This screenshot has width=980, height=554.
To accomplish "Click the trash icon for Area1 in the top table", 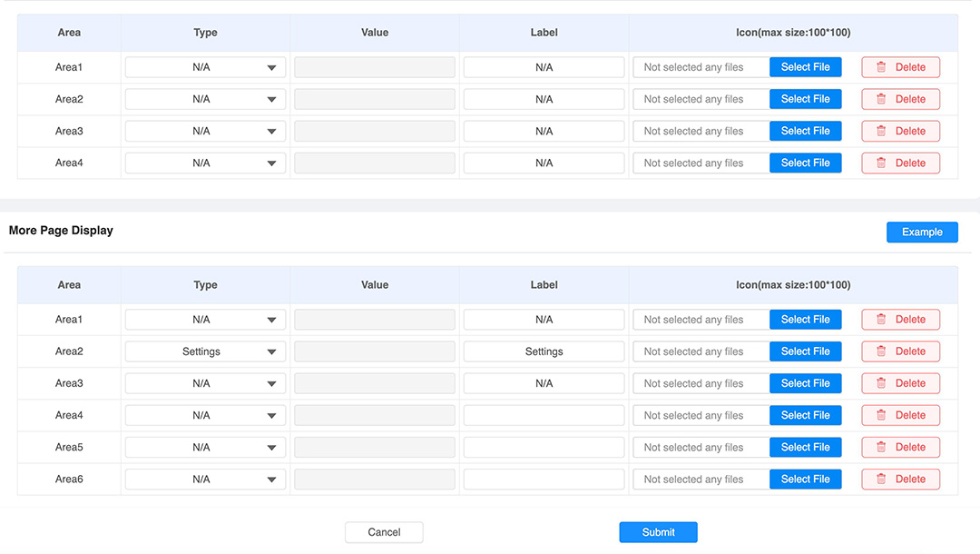I will point(880,67).
